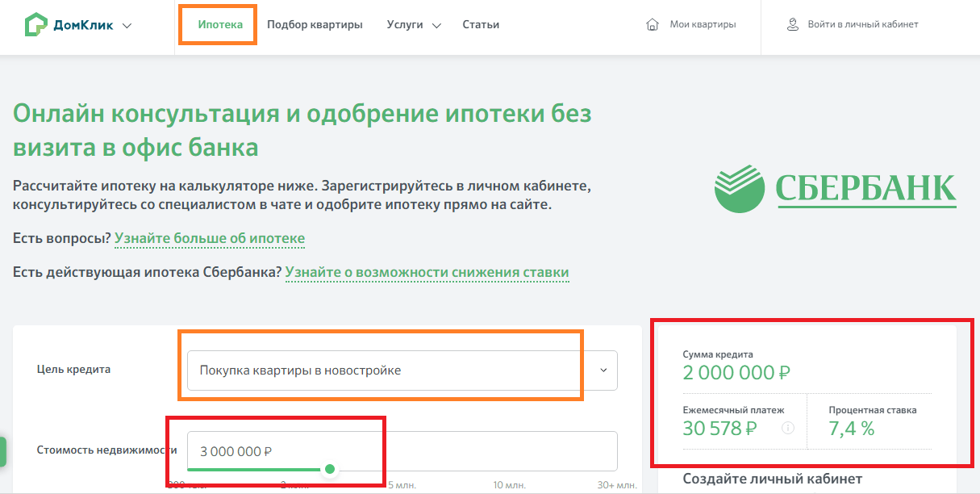
Task: Expand the chevron next to ДомКлик
Action: 127,26
